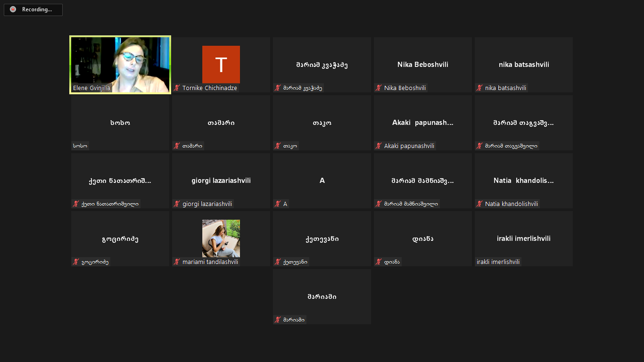The image size is (644, 362).
Task: Click muted mic icon by nika batsashvili label
Action: coord(479,88)
